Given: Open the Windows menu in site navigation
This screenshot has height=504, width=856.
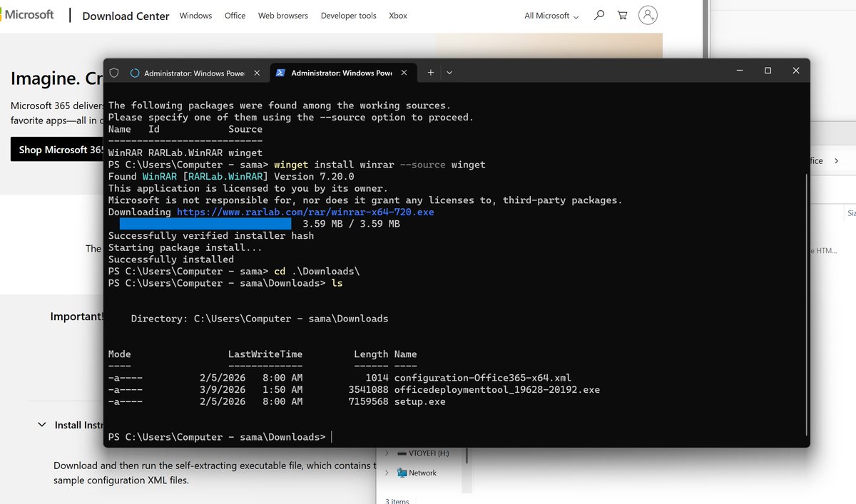Looking at the screenshot, I should 195,16.
